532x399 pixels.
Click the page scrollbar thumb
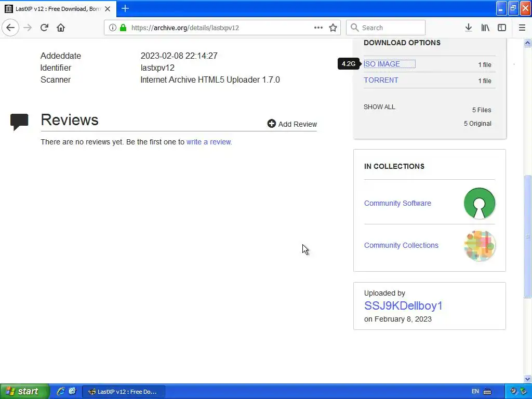(x=528, y=236)
